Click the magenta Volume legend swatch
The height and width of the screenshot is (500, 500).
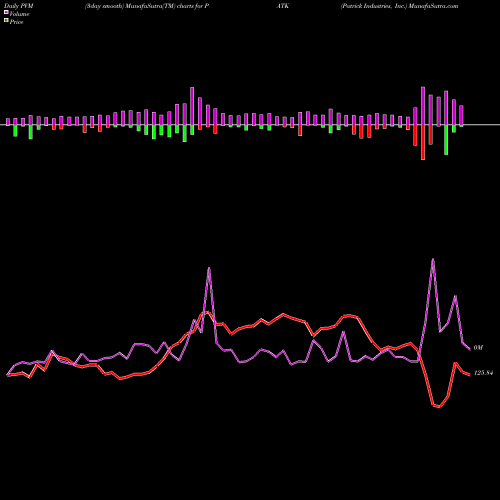click(6, 12)
